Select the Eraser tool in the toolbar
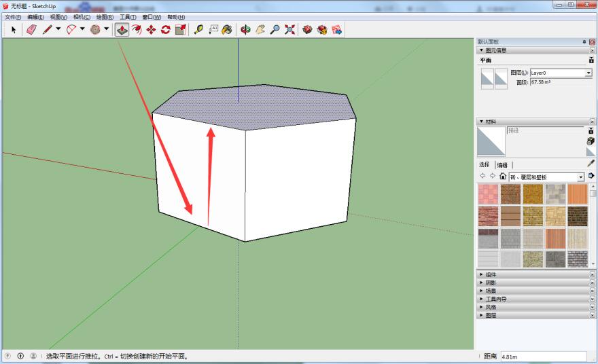Screen dimensions: 598x364 pos(31,29)
